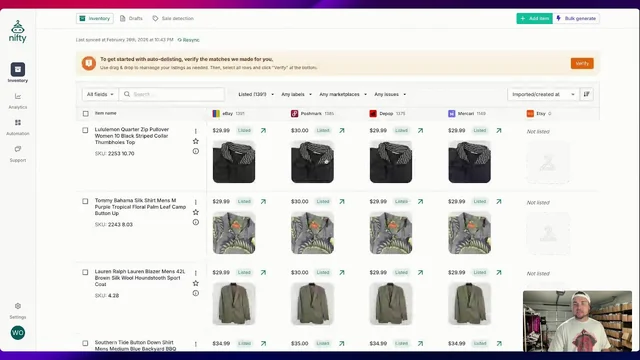Click the Etsy column header
The height and width of the screenshot is (360, 640).
(x=539, y=113)
